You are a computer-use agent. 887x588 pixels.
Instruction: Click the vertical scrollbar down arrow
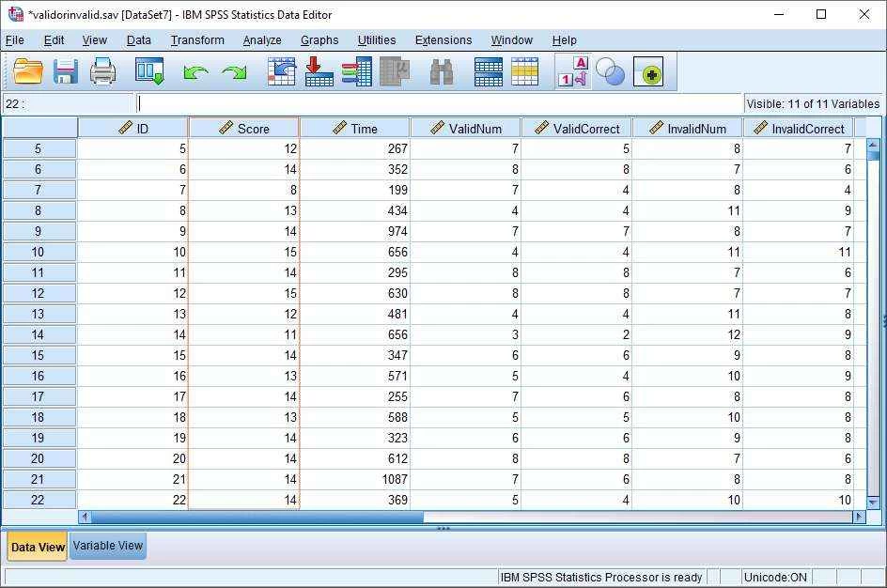point(873,503)
